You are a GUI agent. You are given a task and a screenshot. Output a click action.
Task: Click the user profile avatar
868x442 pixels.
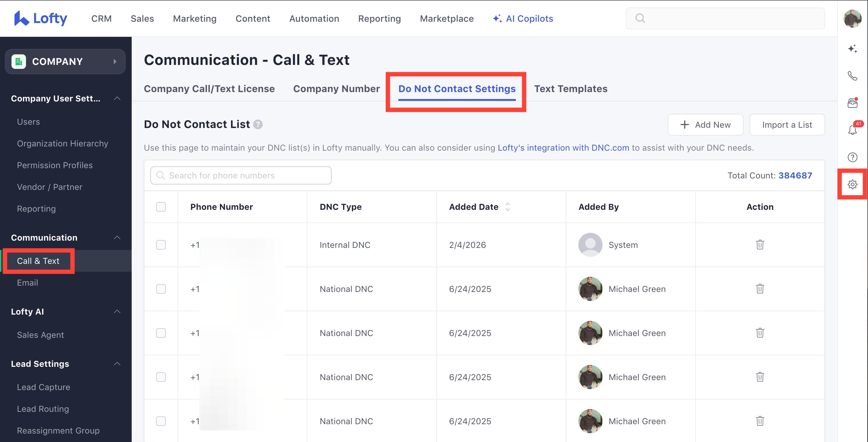853,18
